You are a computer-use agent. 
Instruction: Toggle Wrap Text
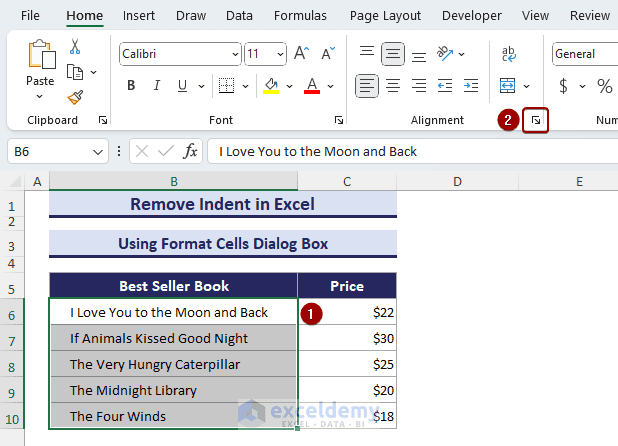(508, 54)
